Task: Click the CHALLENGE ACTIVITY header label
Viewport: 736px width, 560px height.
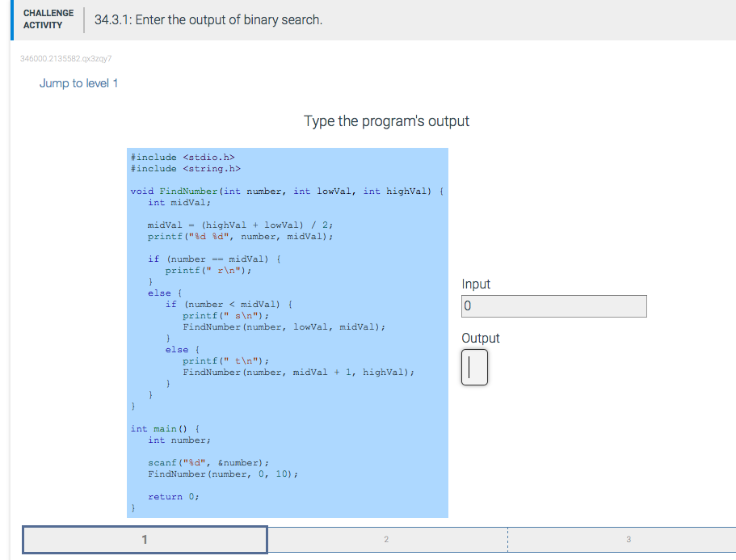Action: [x=48, y=18]
